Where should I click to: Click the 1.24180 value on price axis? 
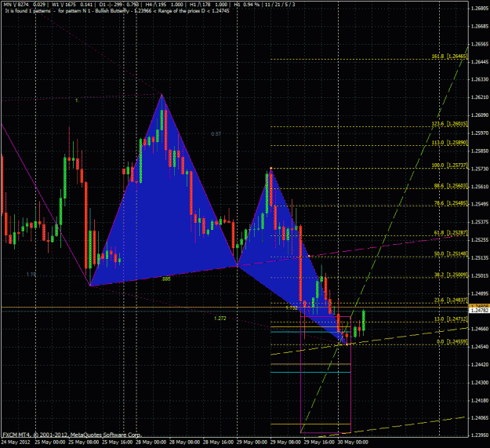[x=479, y=400]
